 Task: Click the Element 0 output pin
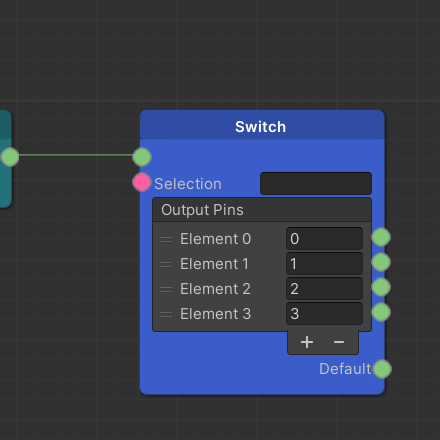pos(381,237)
